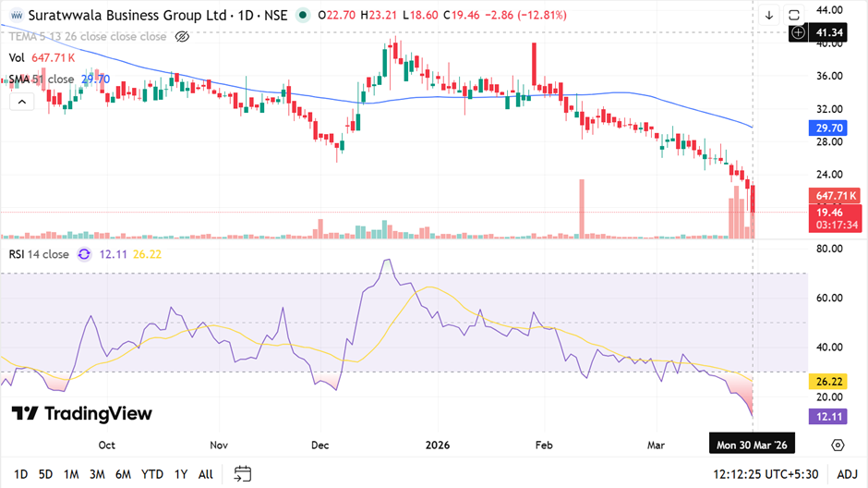Toggle visibility of the TEMA indicator
The image size is (868, 488).
[x=182, y=37]
